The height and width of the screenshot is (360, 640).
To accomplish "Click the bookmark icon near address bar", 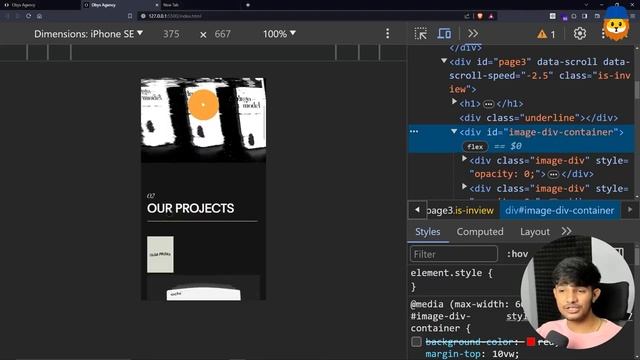I will [130, 16].
